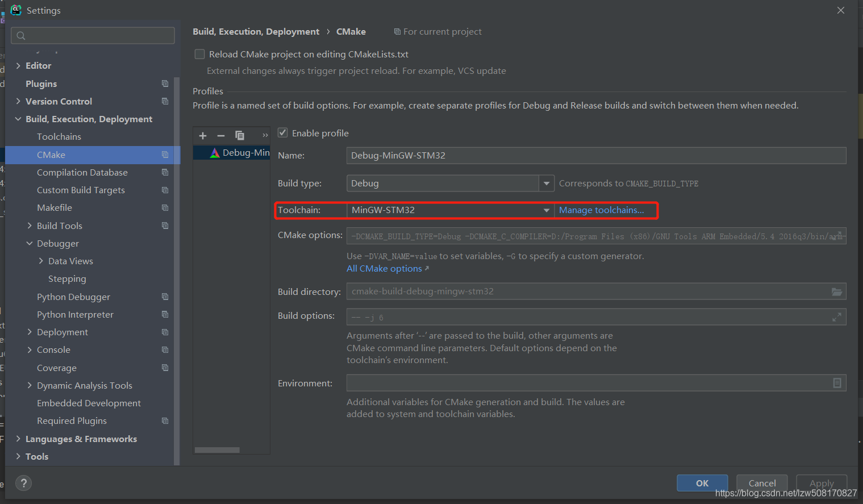Click the settings tree vertical scrollbar
Image resolution: width=863 pixels, height=504 pixels.
[177, 271]
